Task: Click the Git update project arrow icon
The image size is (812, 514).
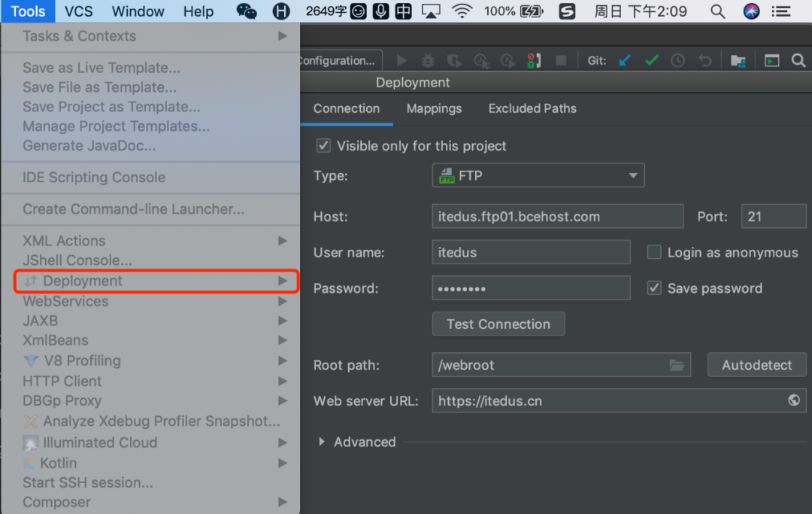Action: coord(625,61)
